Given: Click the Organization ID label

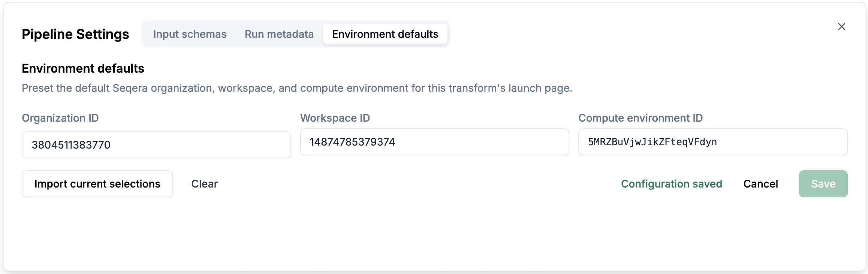Looking at the screenshot, I should [x=60, y=118].
